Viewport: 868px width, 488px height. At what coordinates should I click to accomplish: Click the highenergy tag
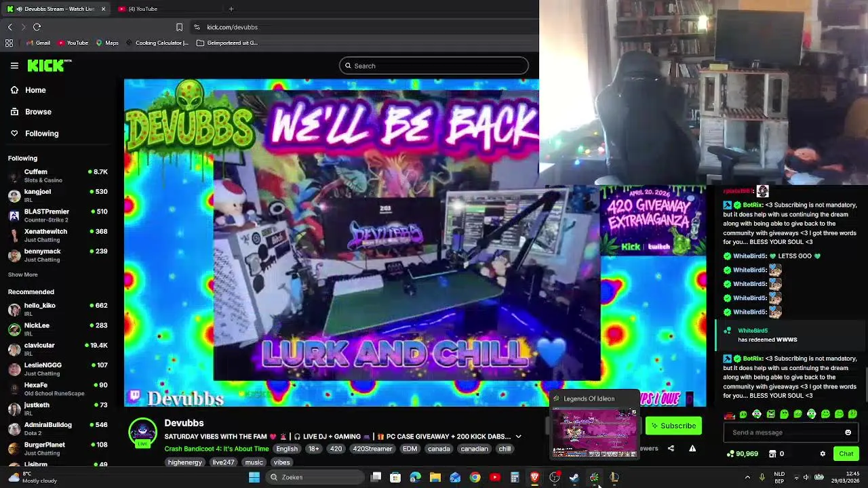pyautogui.click(x=185, y=462)
